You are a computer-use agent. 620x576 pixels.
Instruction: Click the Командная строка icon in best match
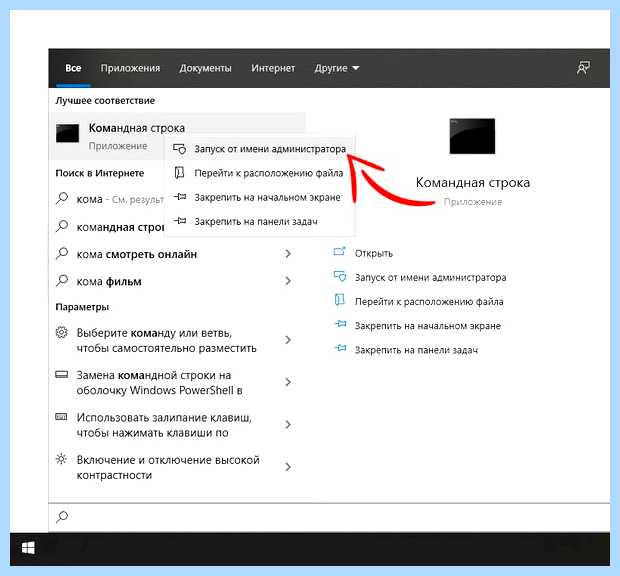[x=67, y=133]
